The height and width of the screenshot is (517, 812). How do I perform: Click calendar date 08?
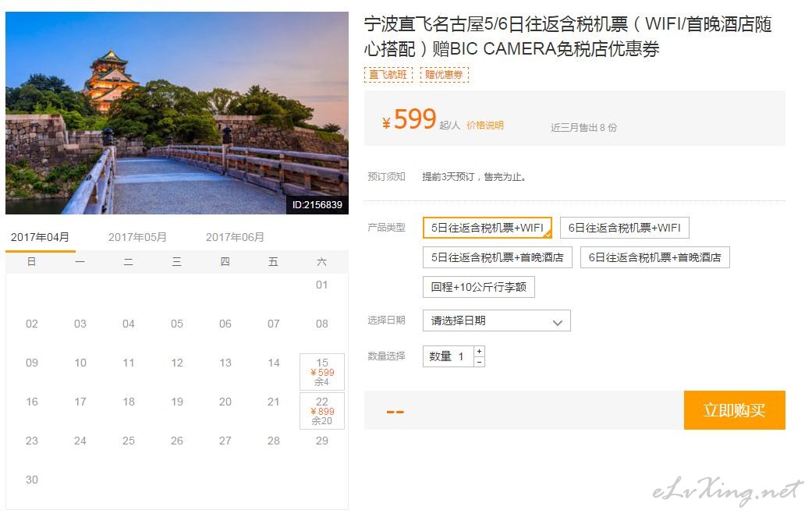(x=321, y=324)
